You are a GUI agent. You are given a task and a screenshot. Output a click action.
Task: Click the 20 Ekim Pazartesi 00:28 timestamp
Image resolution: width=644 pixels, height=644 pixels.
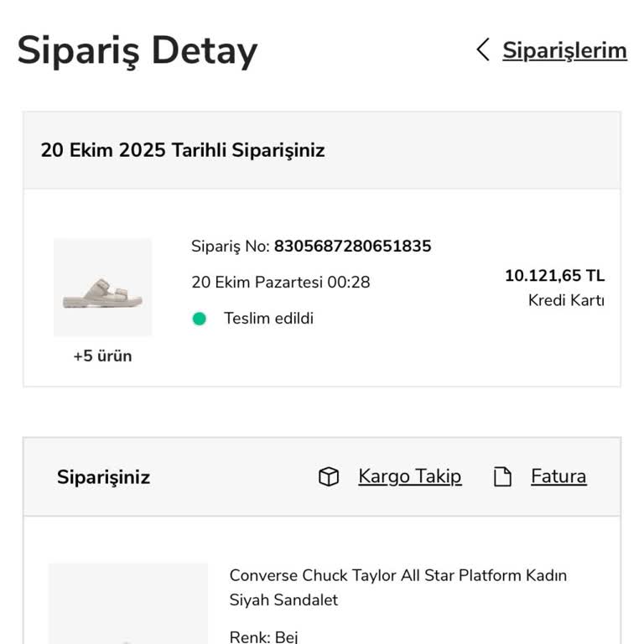coord(281,283)
